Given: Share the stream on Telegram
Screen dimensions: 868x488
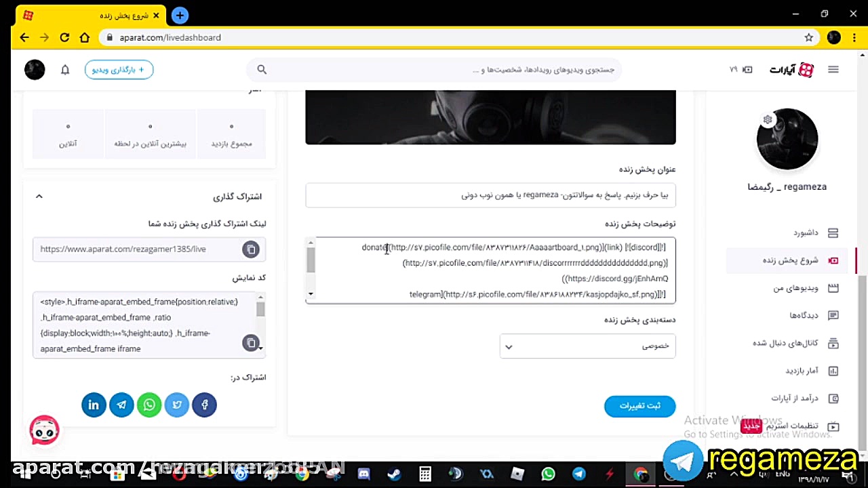Looking at the screenshot, I should (121, 405).
